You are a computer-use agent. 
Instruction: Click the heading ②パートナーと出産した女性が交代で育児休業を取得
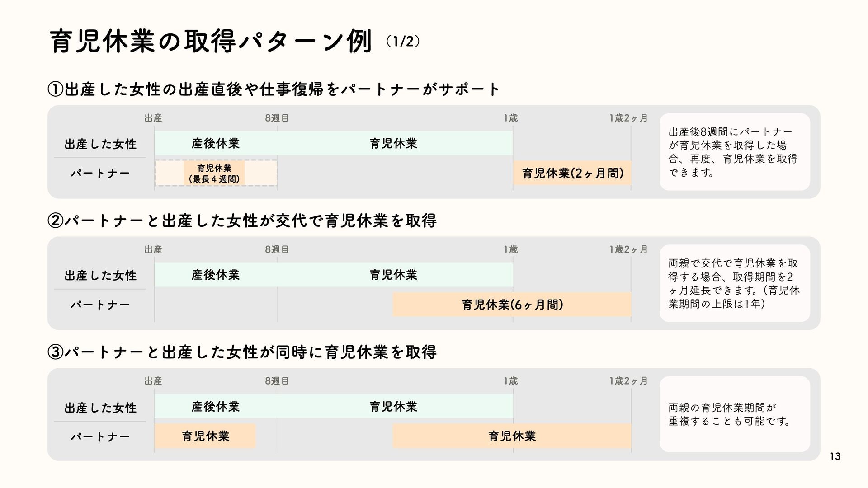[x=242, y=221]
